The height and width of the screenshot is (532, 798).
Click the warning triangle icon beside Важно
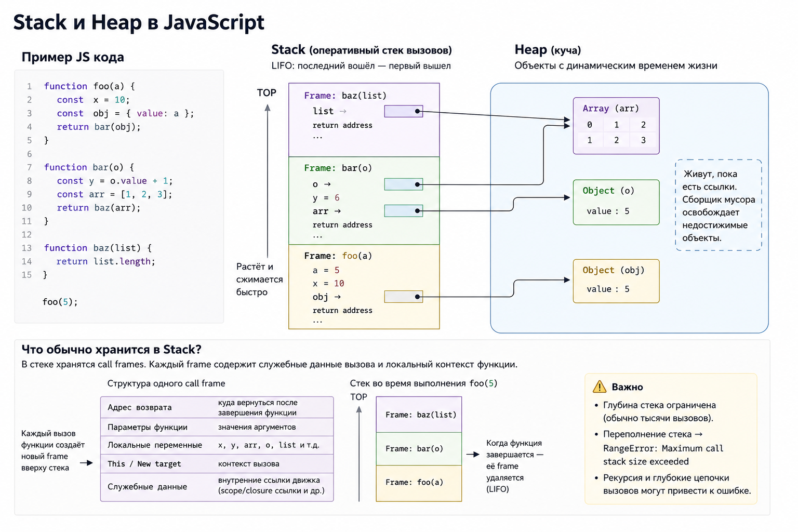[600, 387]
